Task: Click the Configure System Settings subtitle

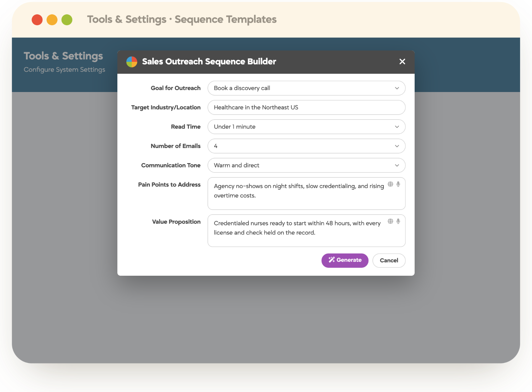Action: tap(65, 69)
